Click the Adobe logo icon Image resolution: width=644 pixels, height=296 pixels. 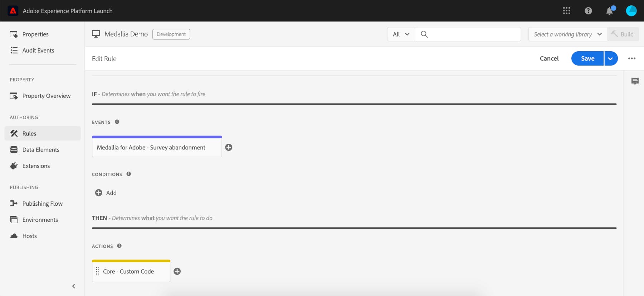click(13, 11)
